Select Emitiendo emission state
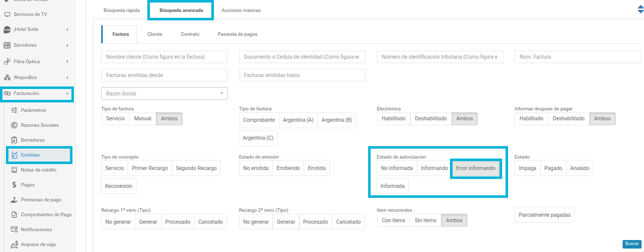This screenshot has width=644, height=252. (x=288, y=168)
